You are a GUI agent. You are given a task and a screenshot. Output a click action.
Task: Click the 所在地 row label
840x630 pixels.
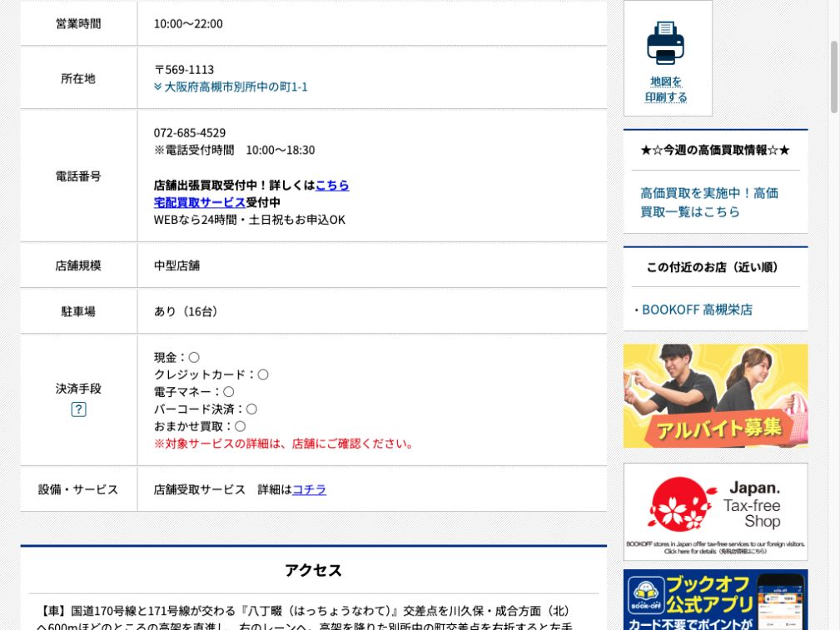point(78,79)
